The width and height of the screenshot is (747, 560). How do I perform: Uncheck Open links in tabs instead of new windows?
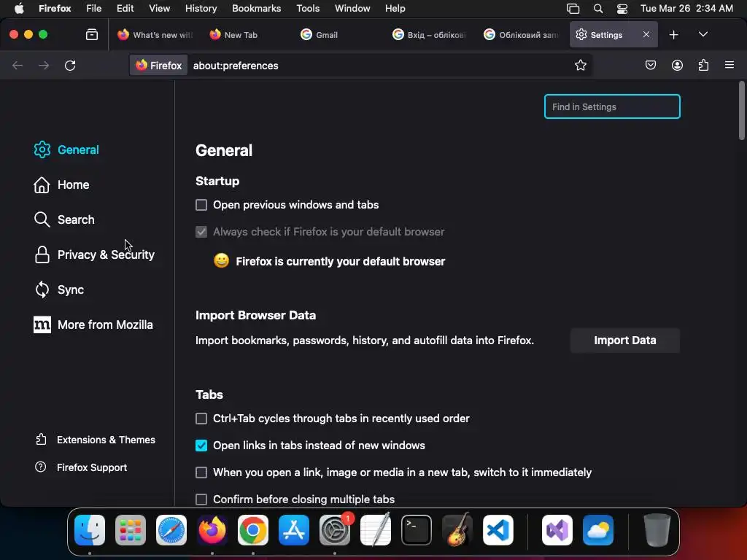[x=201, y=446]
